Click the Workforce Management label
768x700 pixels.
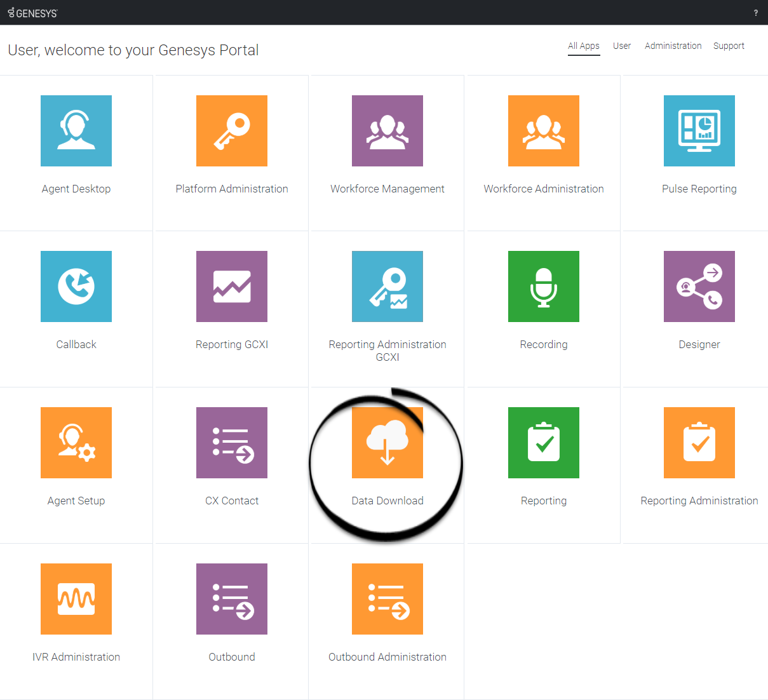point(387,189)
